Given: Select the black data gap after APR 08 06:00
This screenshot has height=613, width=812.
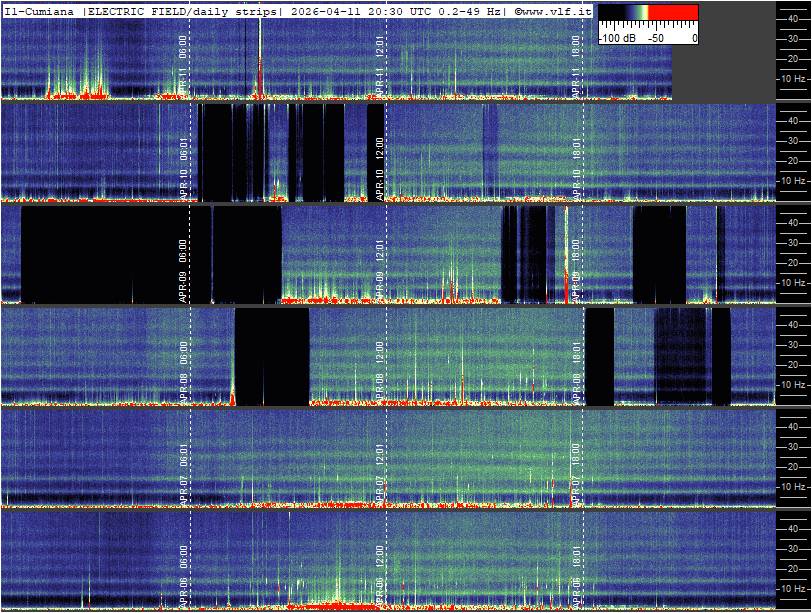Looking at the screenshot, I should coord(272,355).
